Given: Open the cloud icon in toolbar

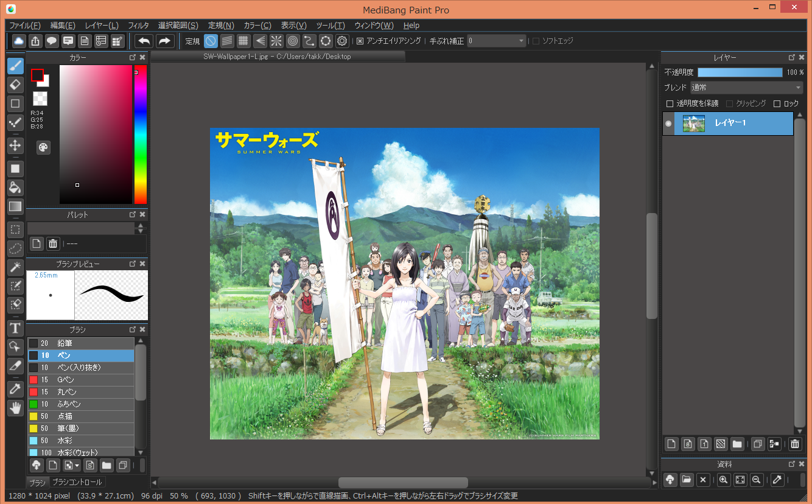Looking at the screenshot, I should tap(19, 41).
